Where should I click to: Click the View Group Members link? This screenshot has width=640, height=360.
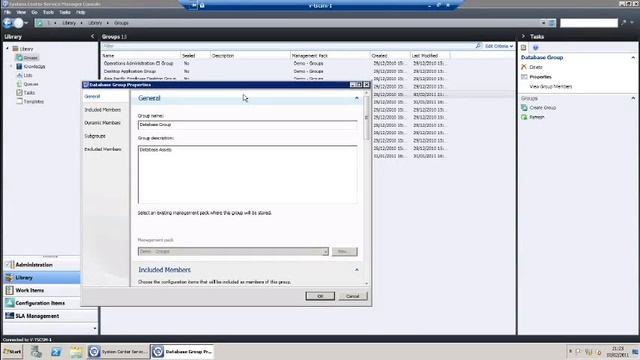551,87
